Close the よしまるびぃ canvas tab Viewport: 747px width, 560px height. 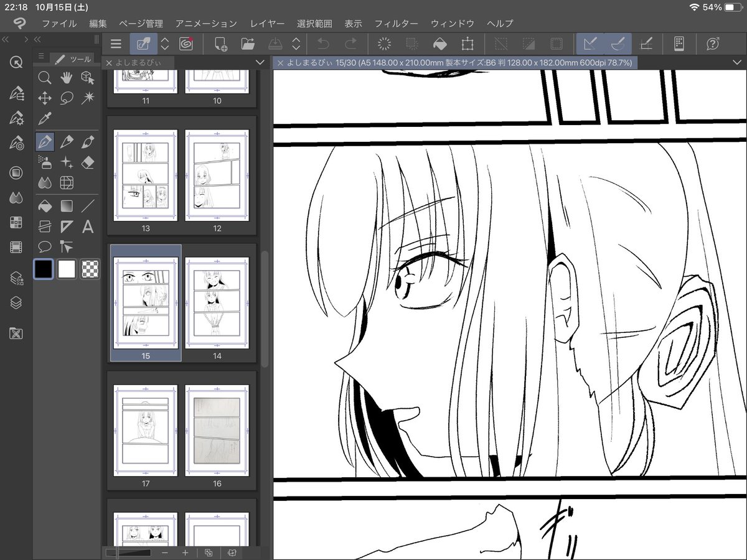[280, 63]
